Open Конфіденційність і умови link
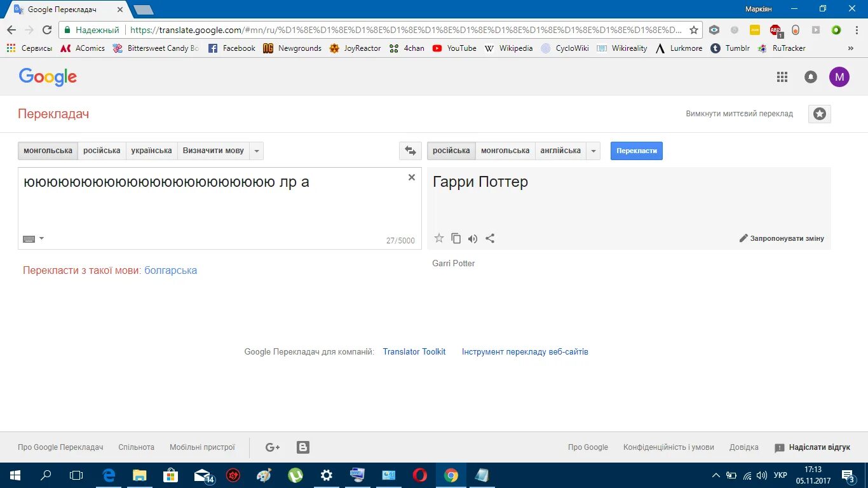The height and width of the screenshot is (488, 868). point(668,447)
